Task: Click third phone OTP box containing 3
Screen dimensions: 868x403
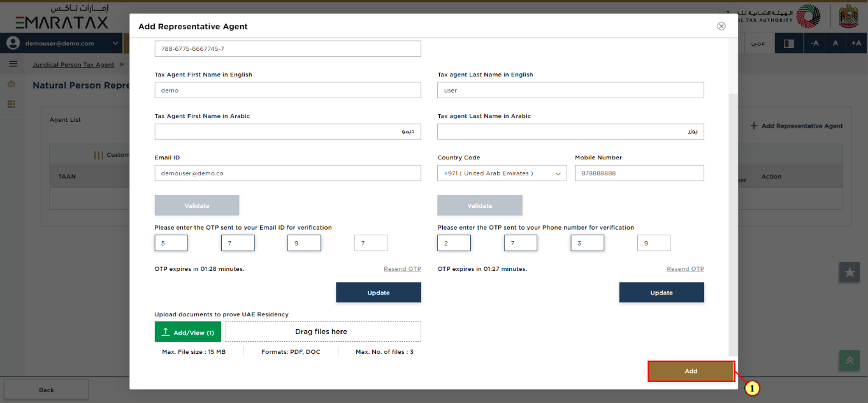Action: pyautogui.click(x=587, y=243)
